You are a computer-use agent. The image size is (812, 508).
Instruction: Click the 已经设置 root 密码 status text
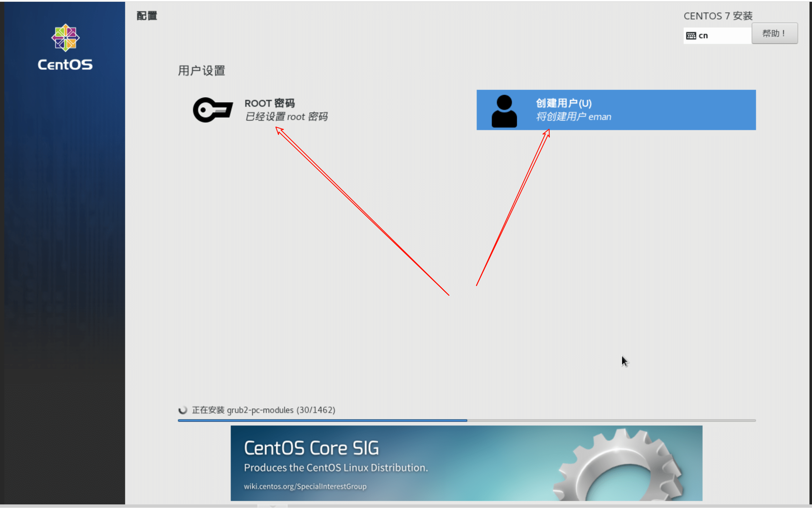[286, 117]
